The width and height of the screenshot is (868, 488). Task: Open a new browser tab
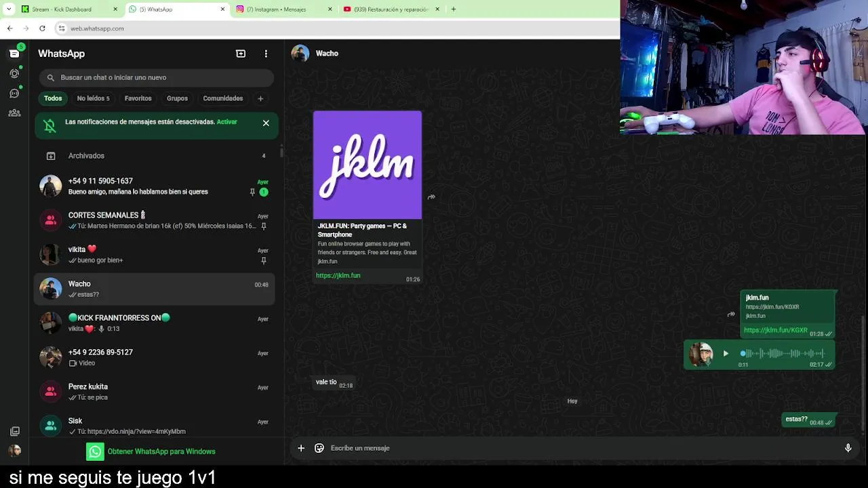pos(454,9)
